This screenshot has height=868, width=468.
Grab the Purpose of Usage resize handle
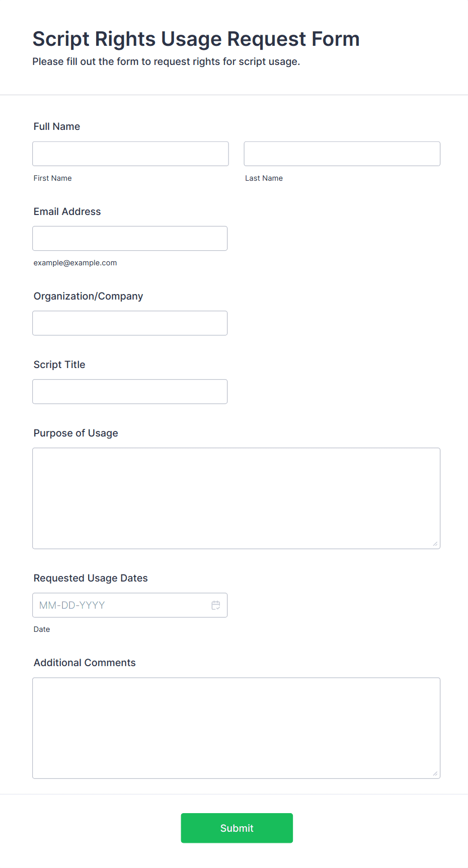point(435,544)
